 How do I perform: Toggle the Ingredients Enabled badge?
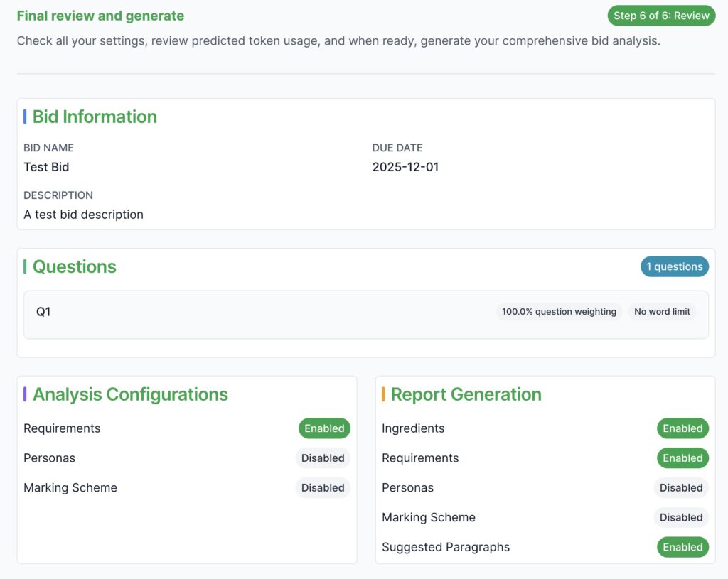682,428
